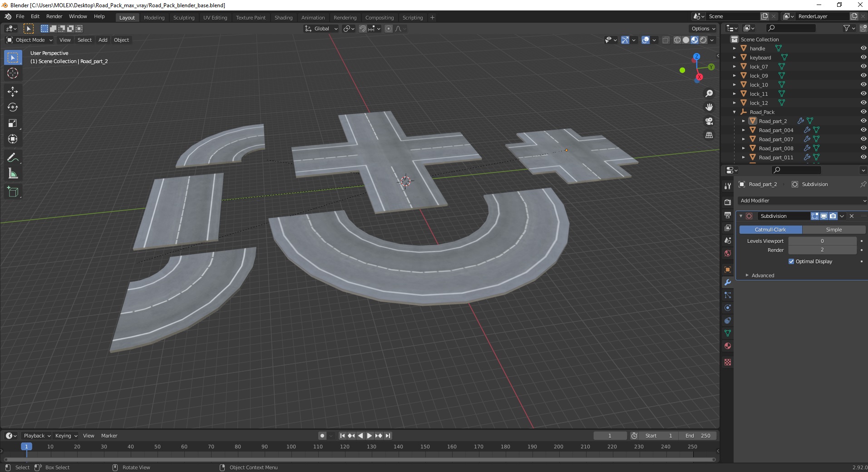Hide the Road_Pack collection
868x472 pixels.
(x=863, y=112)
